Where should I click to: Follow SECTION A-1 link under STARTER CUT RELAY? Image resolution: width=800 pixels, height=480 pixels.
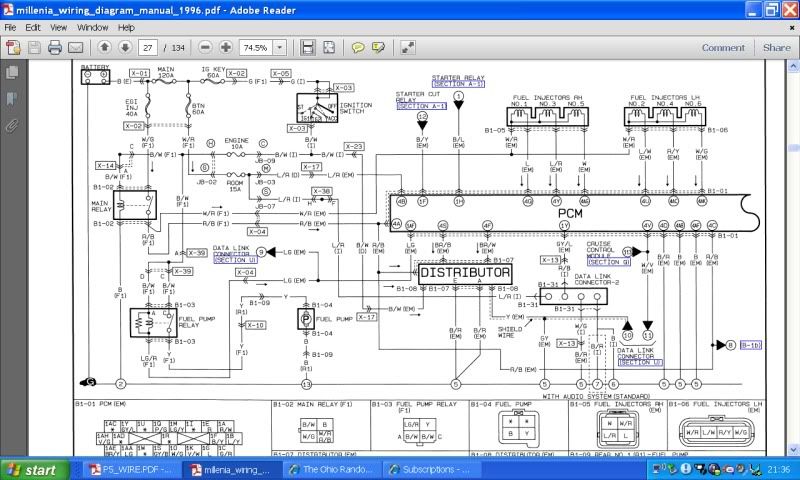(421, 106)
